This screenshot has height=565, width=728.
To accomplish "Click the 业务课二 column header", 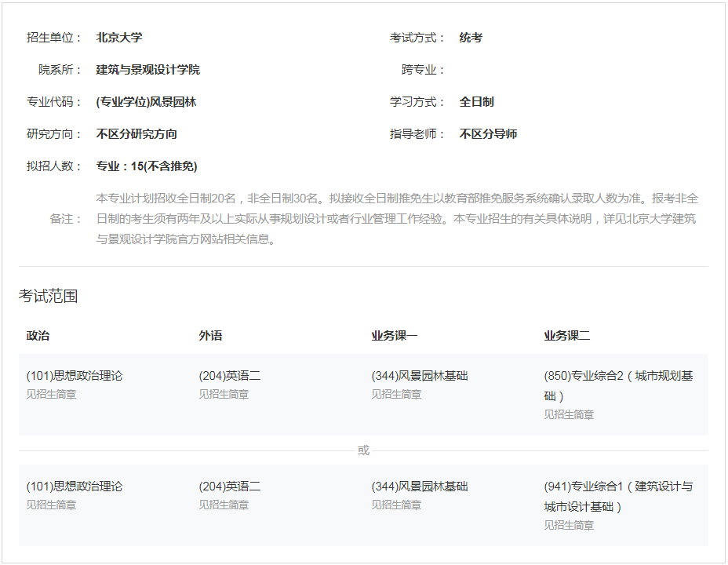I will [x=567, y=336].
